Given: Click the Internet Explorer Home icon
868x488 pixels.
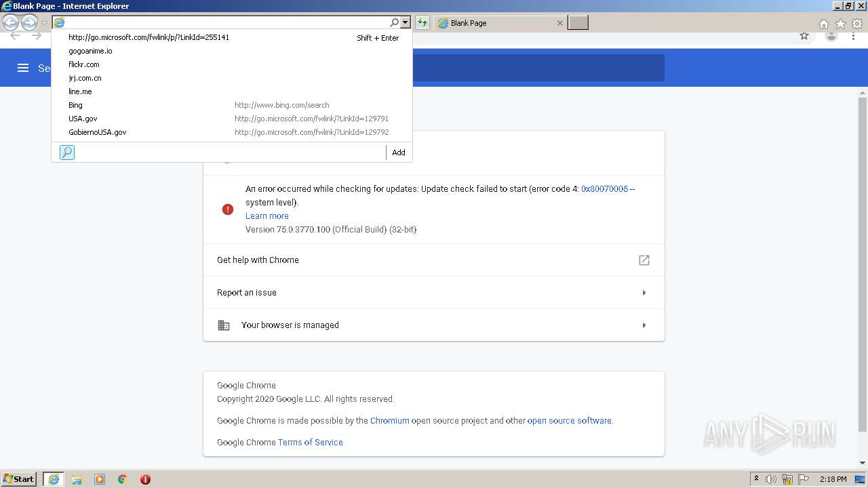Looking at the screenshot, I should point(823,24).
